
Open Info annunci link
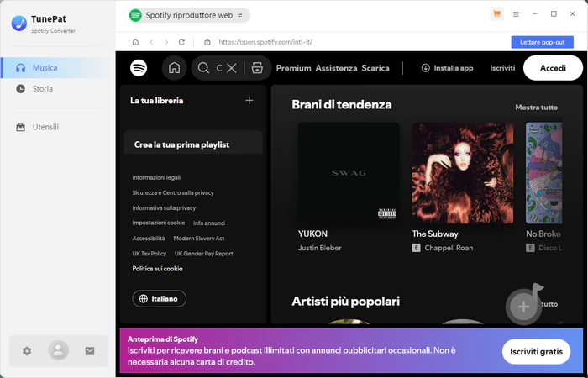209,223
